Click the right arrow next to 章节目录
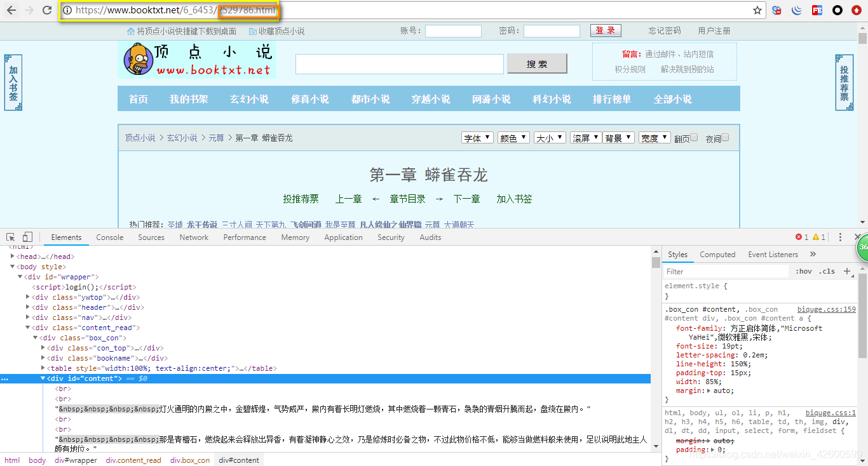Viewport: 868px width, 466px height. pyautogui.click(x=439, y=199)
